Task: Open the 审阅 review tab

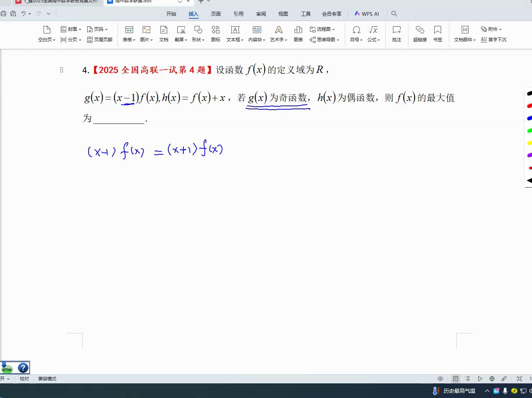Action: click(x=261, y=14)
